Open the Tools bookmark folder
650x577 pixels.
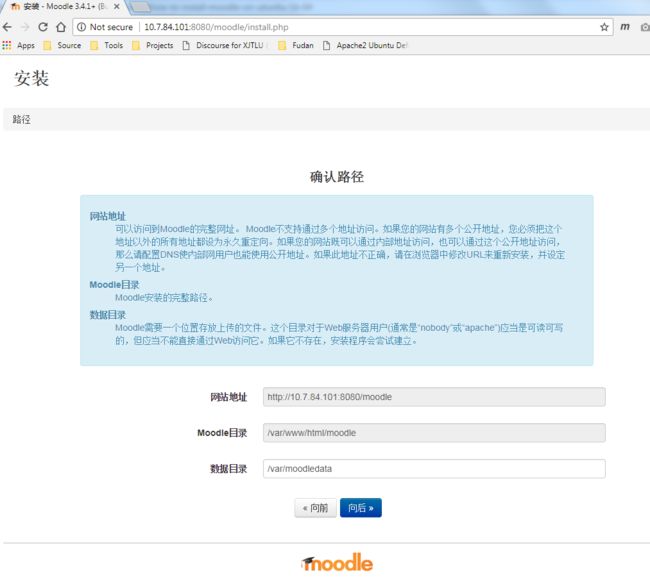coord(107,45)
